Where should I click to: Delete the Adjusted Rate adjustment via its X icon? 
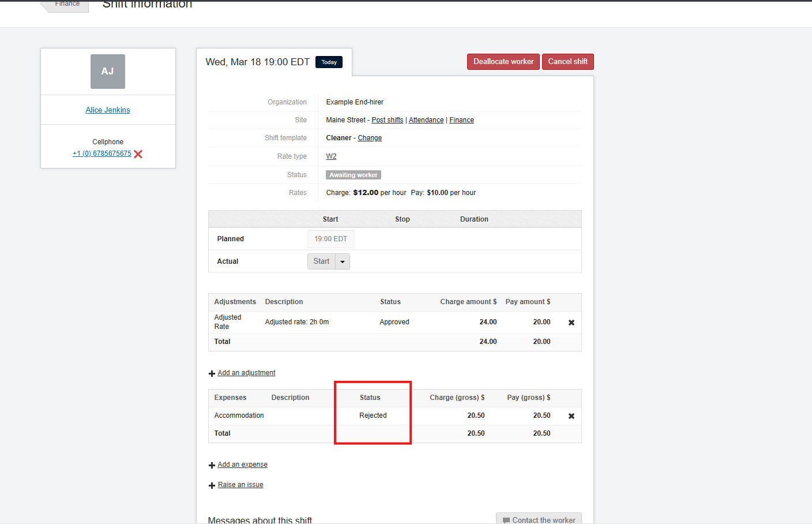pyautogui.click(x=571, y=322)
